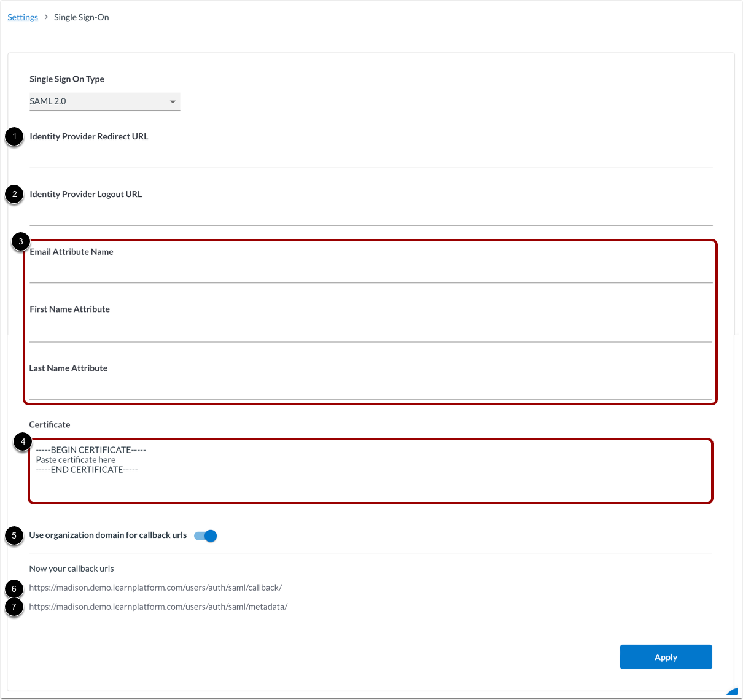743x700 pixels.
Task: Click the numbered callout 2 badge
Action: pyautogui.click(x=14, y=195)
